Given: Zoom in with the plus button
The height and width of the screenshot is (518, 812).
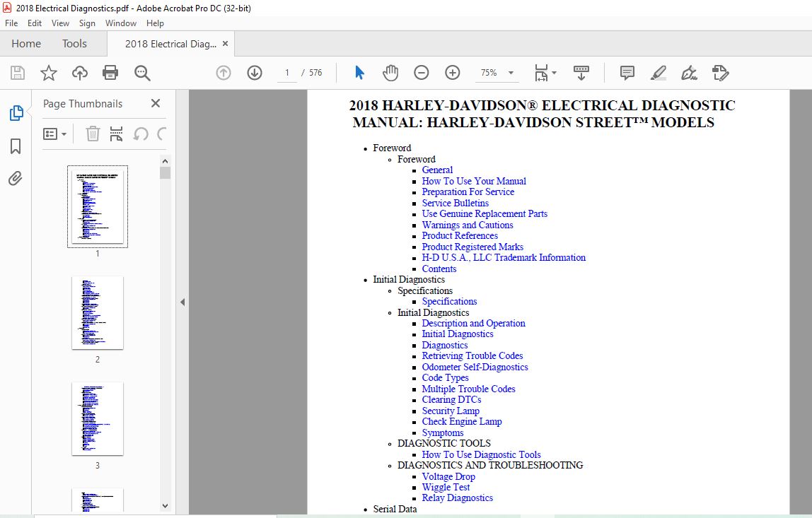Looking at the screenshot, I should (453, 73).
